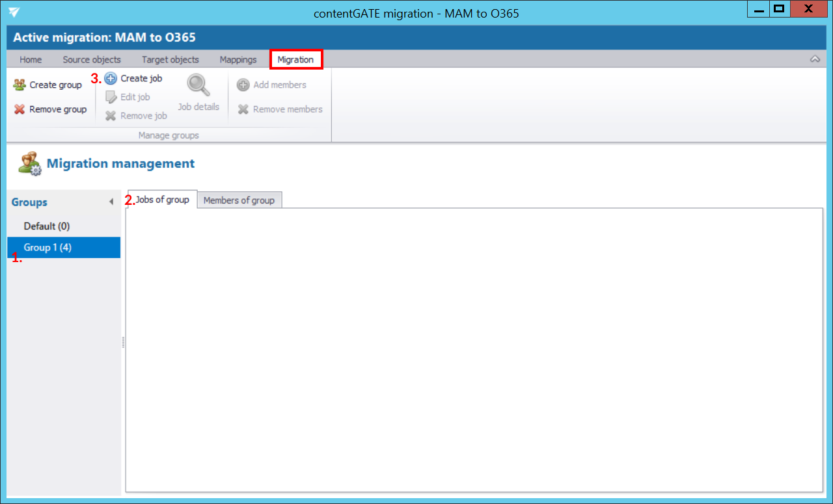The width and height of the screenshot is (833, 504).
Task: Open the Home tab
Action: coord(31,60)
